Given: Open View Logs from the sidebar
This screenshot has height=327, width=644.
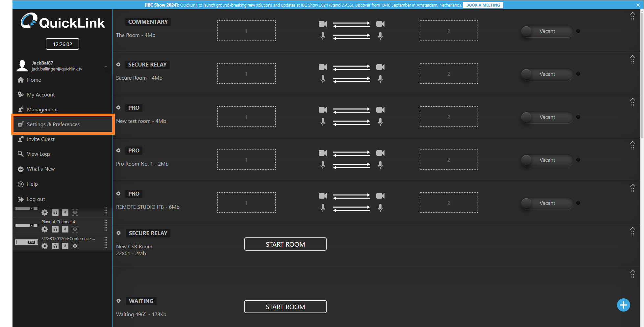Looking at the screenshot, I should [38, 154].
